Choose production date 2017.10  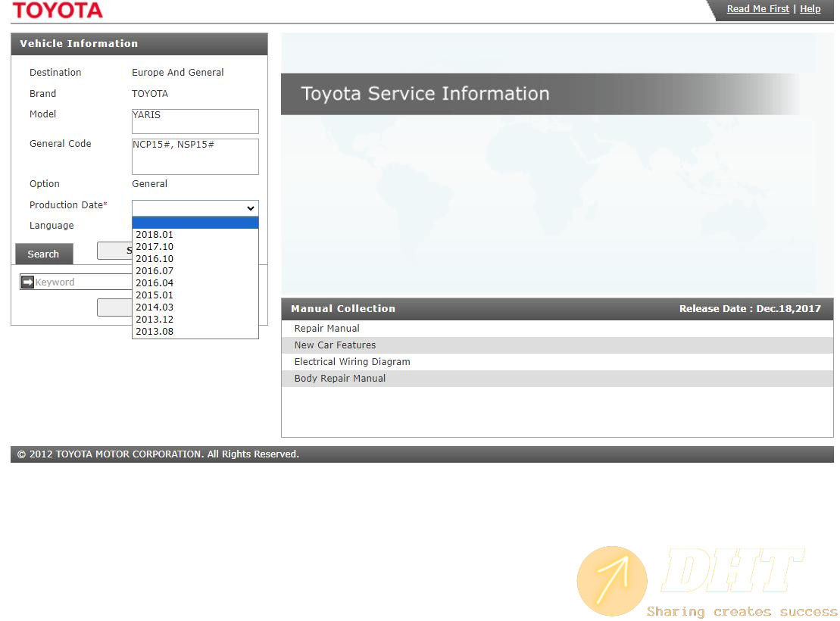(195, 246)
